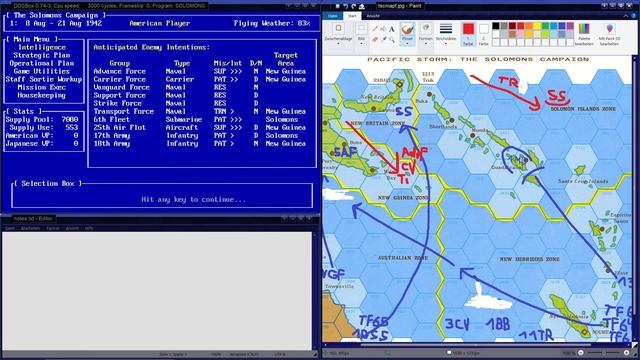Viewport: 640px width, 360px height.
Task: Switch to the Start tab in Paint
Action: coord(352,16)
